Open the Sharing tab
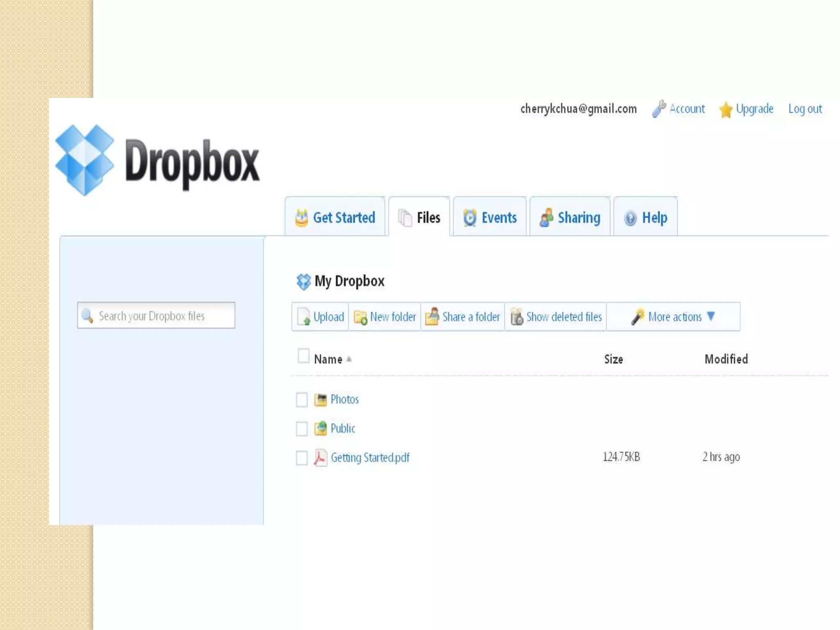 570,217
